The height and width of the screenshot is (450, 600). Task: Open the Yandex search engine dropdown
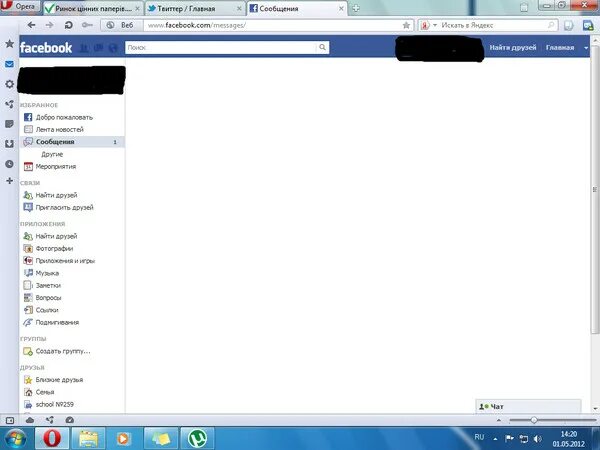click(429, 25)
